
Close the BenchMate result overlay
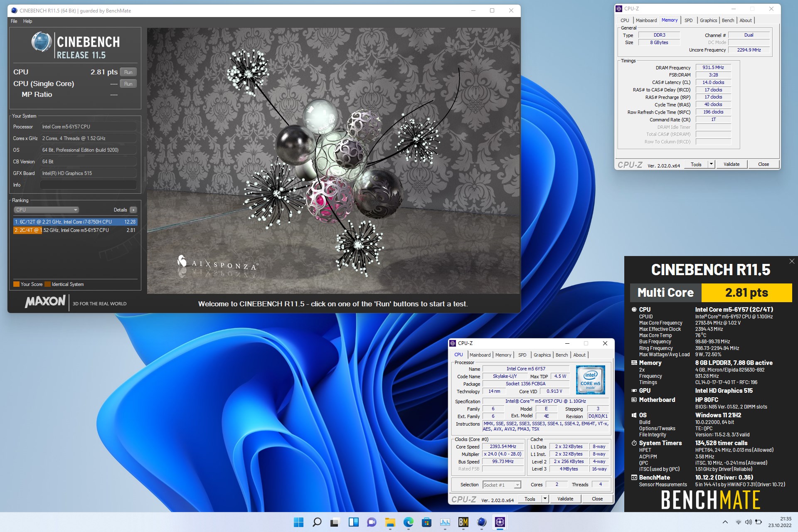(792, 261)
